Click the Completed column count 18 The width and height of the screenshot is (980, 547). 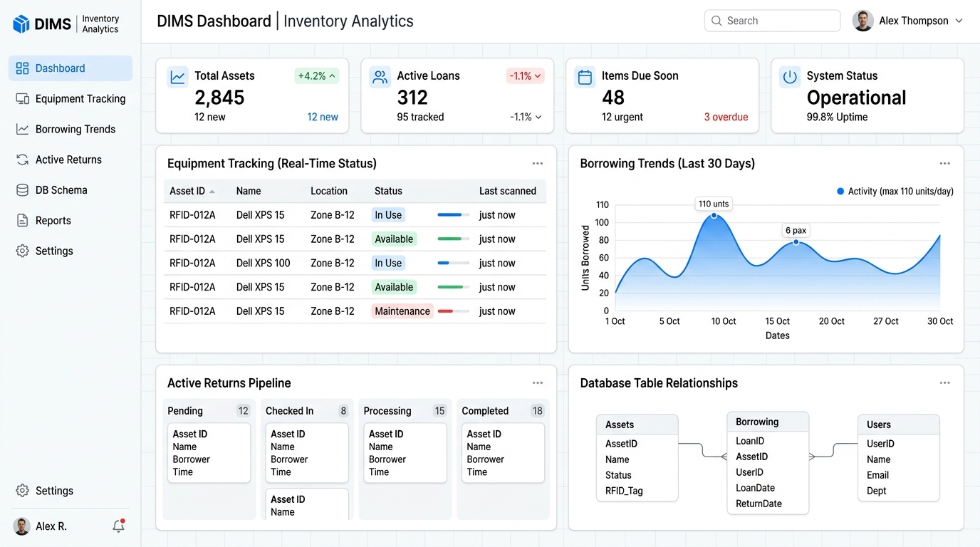(x=538, y=411)
